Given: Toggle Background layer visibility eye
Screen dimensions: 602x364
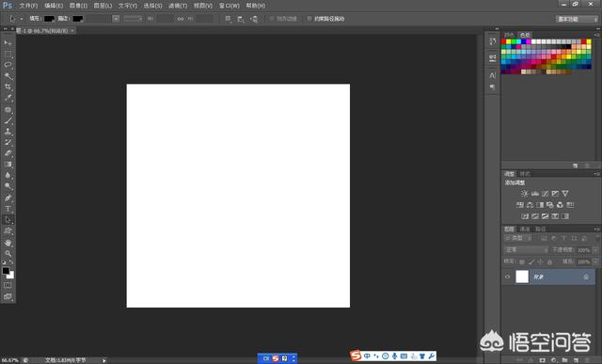Looking at the screenshot, I should coord(508,277).
